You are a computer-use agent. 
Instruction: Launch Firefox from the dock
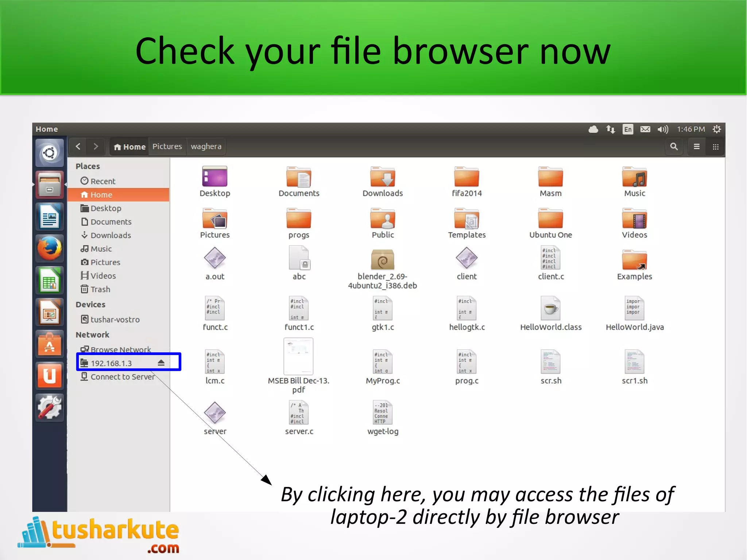click(50, 248)
